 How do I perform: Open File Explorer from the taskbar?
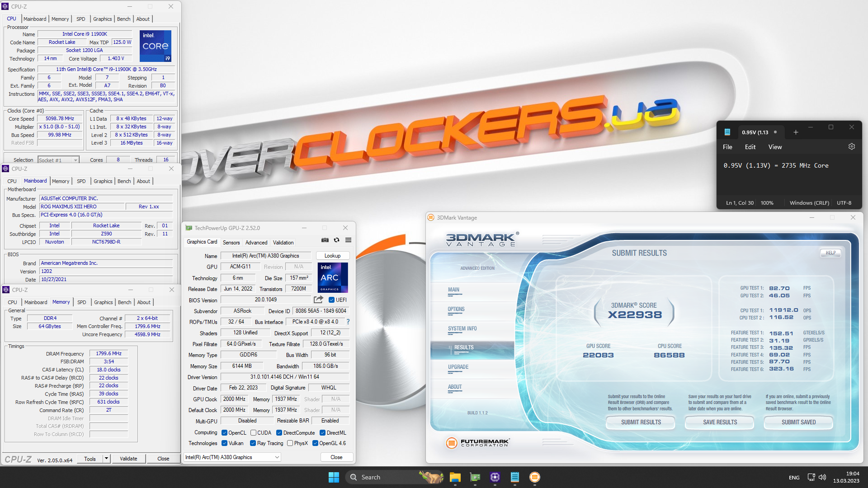pyautogui.click(x=455, y=477)
